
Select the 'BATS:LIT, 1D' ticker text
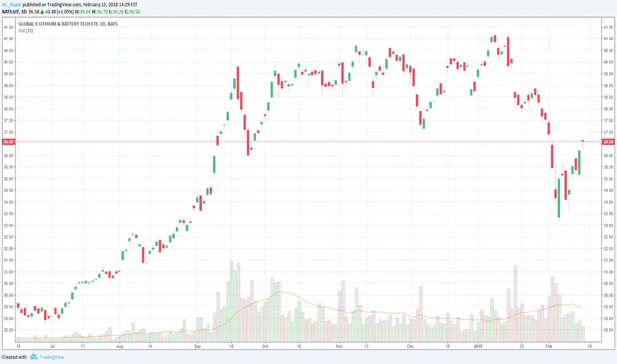(x=14, y=12)
